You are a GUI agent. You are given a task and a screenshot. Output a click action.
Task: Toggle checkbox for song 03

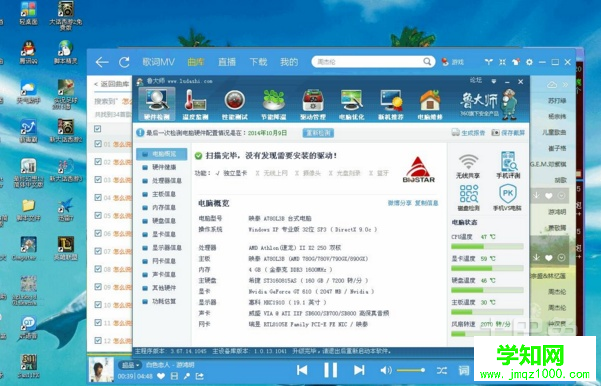[x=98, y=179]
